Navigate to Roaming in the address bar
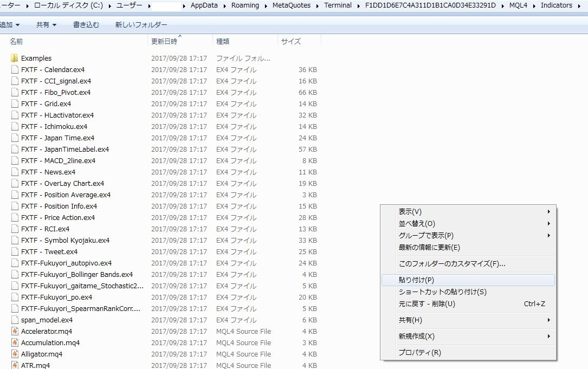Screen dimensions: 588x369 (245, 5)
